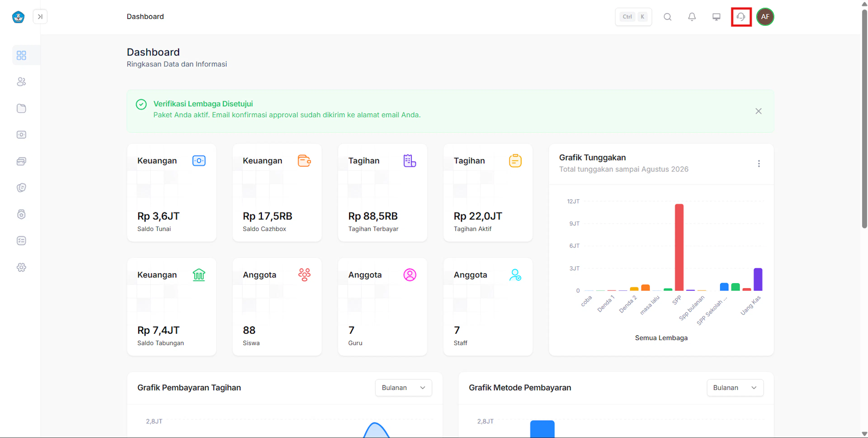Open Bulanan dropdown in Grafik Pembayaran Tagihan
This screenshot has width=868, height=438.
403,388
